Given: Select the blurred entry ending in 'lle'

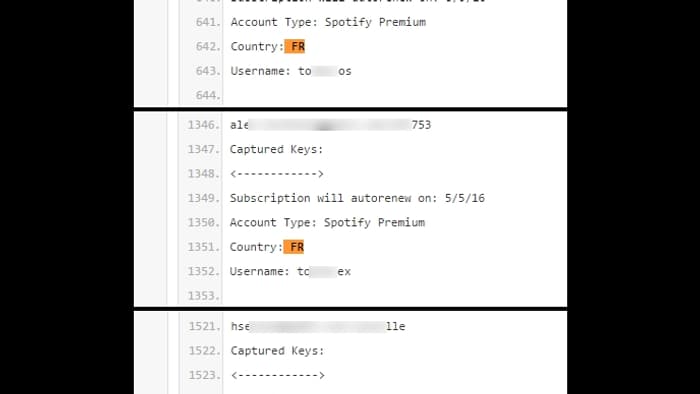Looking at the screenshot, I should pos(318,326).
